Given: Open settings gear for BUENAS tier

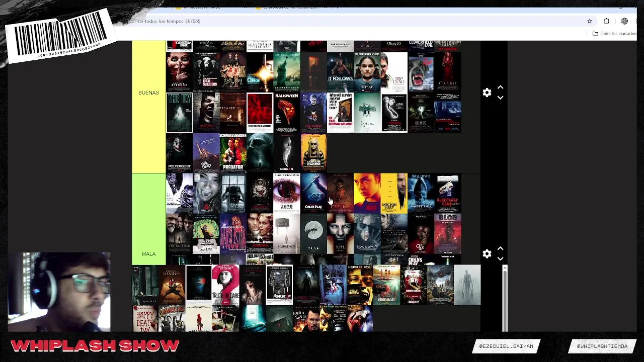Looking at the screenshot, I should [487, 93].
